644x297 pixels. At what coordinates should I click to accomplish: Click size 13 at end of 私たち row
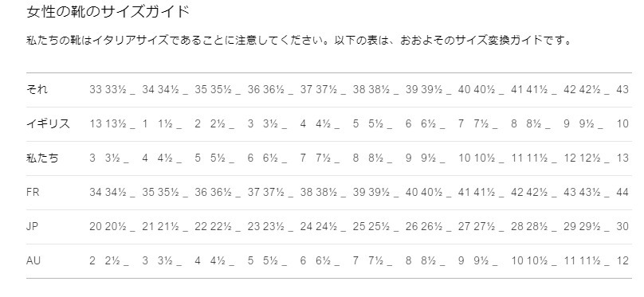tap(622, 158)
